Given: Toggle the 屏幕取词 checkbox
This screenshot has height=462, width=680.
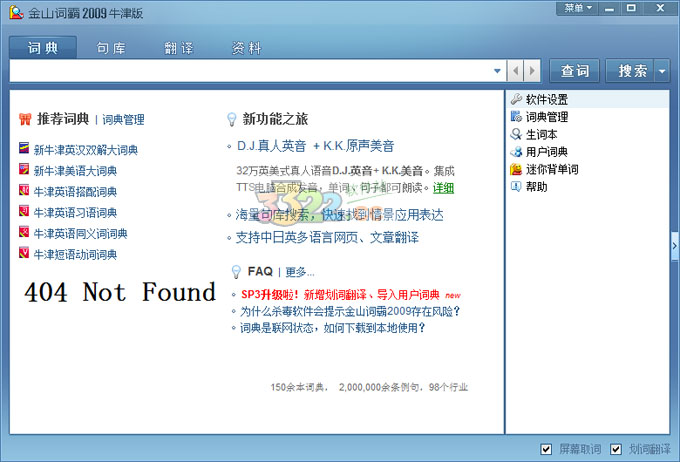Looking at the screenshot, I should pyautogui.click(x=546, y=449).
